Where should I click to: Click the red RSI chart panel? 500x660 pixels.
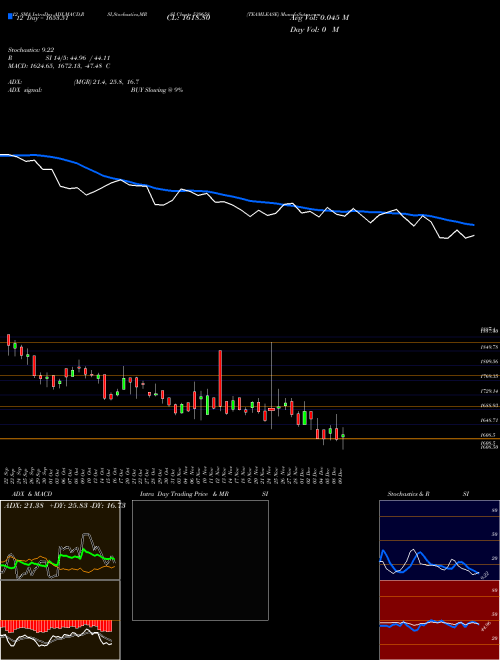439,620
